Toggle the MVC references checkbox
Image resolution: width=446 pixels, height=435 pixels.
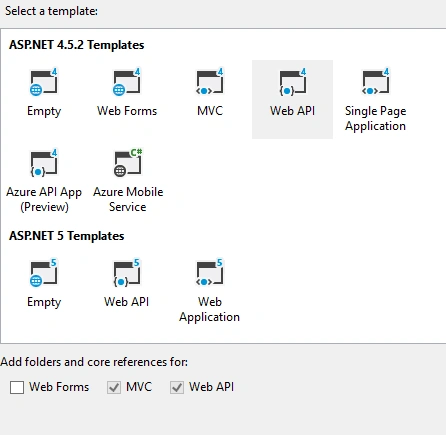(x=114, y=387)
